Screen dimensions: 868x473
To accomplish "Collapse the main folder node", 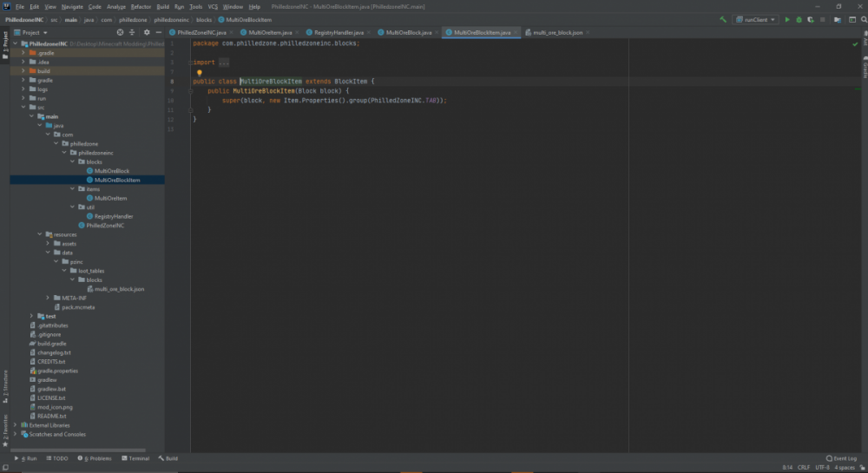I will point(31,116).
